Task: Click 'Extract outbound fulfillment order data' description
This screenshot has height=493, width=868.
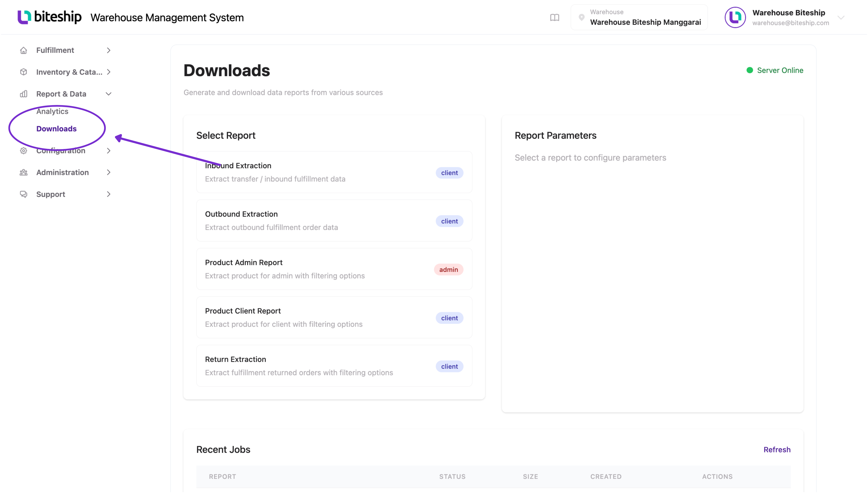Action: [271, 227]
